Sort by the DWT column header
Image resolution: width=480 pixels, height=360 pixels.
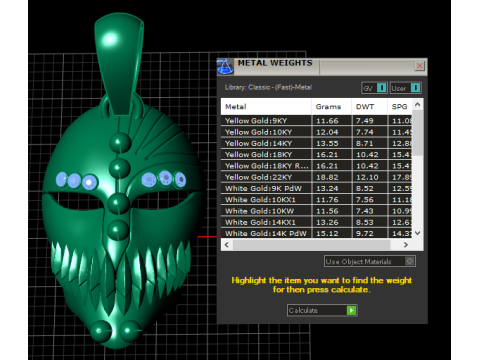tap(369, 107)
